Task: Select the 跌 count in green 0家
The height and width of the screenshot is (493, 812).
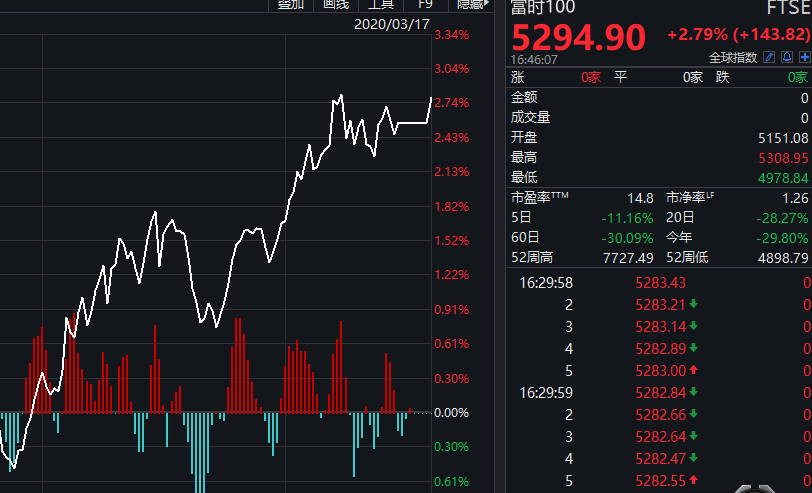Action: pyautogui.click(x=798, y=78)
